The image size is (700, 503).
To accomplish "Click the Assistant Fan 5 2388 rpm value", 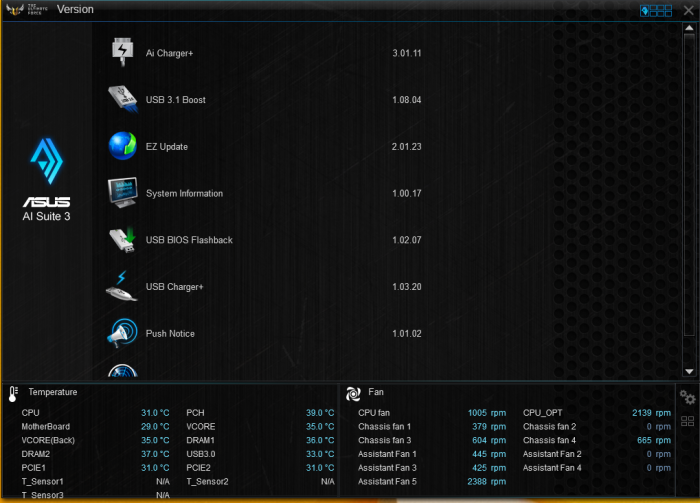I will pyautogui.click(x=487, y=482).
